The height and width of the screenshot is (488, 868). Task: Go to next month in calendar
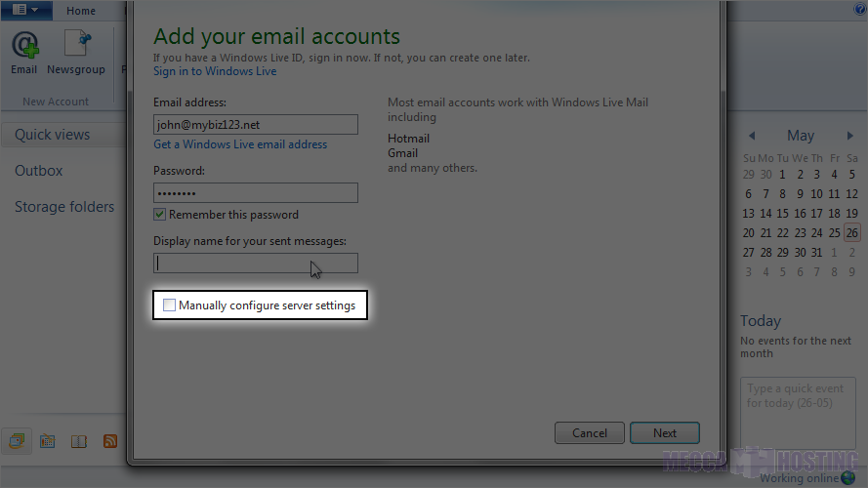[x=851, y=136]
